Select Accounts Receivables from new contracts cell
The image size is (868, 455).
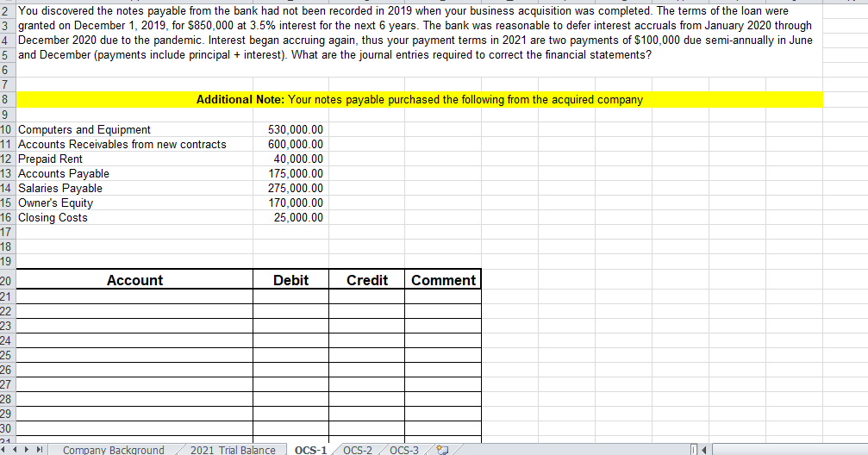tap(134, 144)
